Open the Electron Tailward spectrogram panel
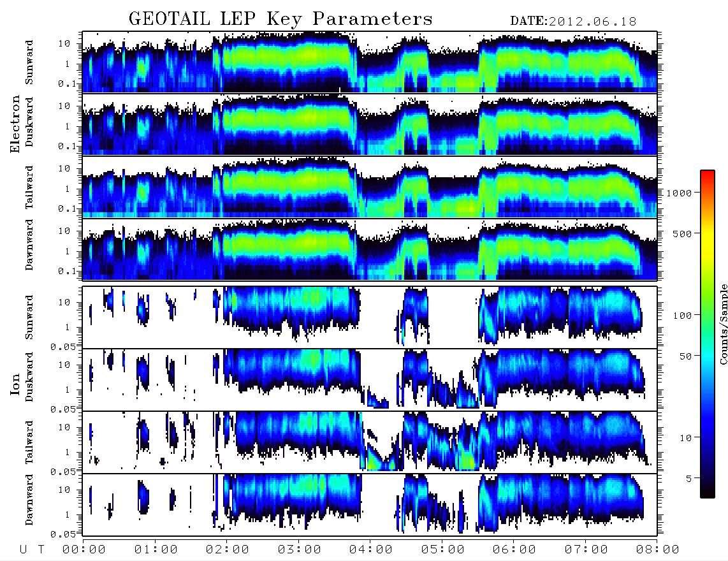This screenshot has height=561, width=728. [370, 187]
